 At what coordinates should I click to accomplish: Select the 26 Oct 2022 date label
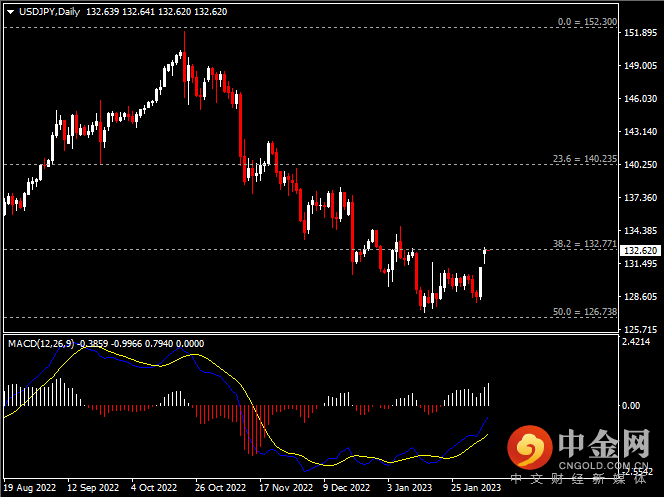pyautogui.click(x=218, y=489)
